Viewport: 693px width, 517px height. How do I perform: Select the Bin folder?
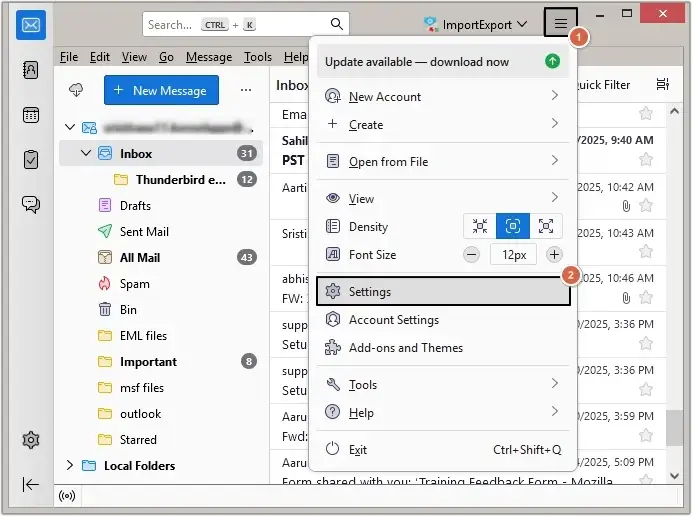point(161,310)
